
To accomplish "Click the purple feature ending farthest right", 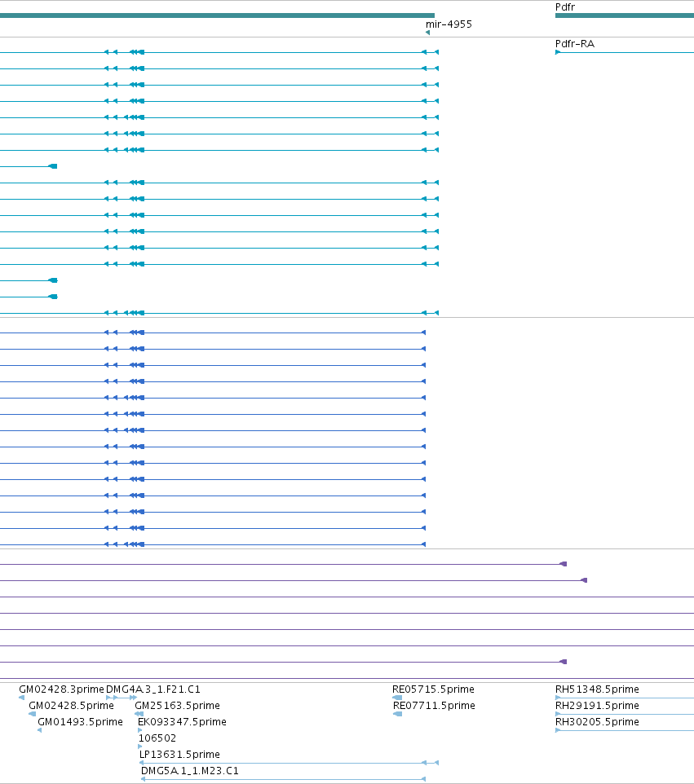I will click(294, 580).
